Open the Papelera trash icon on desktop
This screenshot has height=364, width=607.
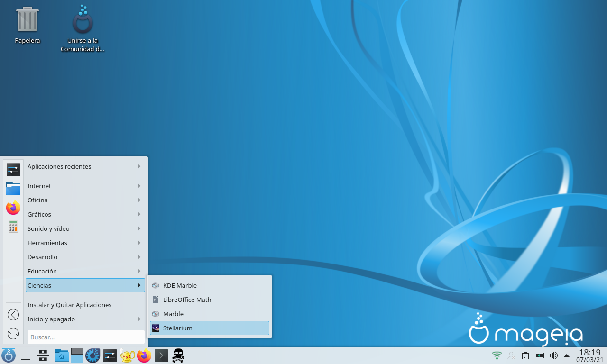coord(28,19)
